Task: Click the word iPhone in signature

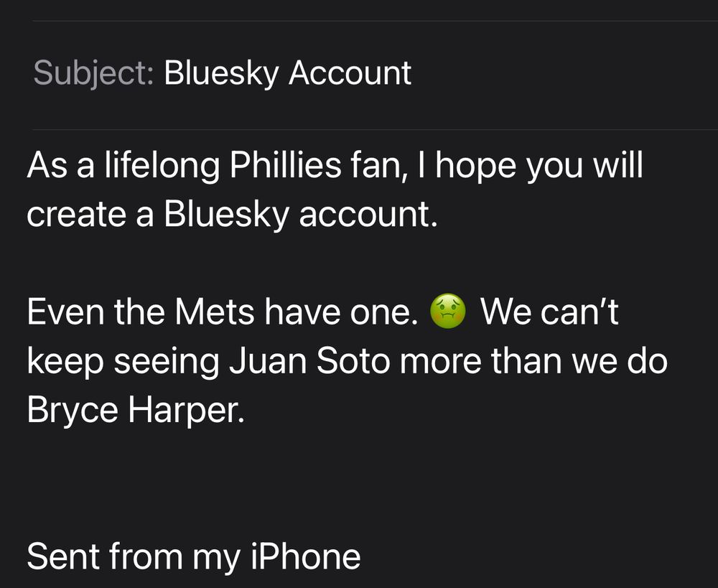Action: coord(306,556)
